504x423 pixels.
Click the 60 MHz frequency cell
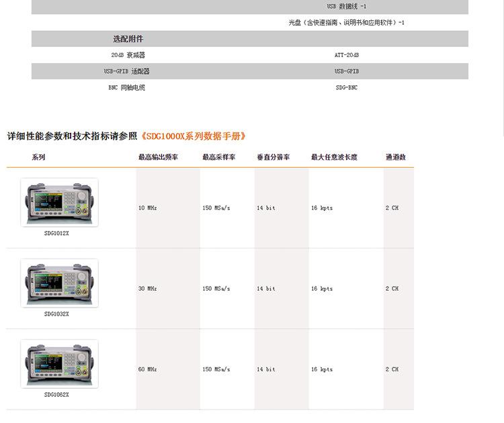pyautogui.click(x=148, y=369)
